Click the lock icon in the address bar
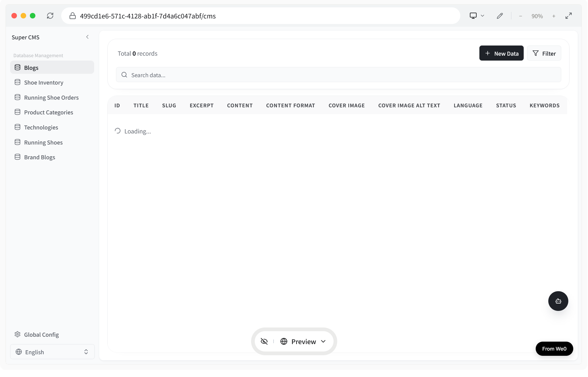588x377 pixels. pos(73,16)
